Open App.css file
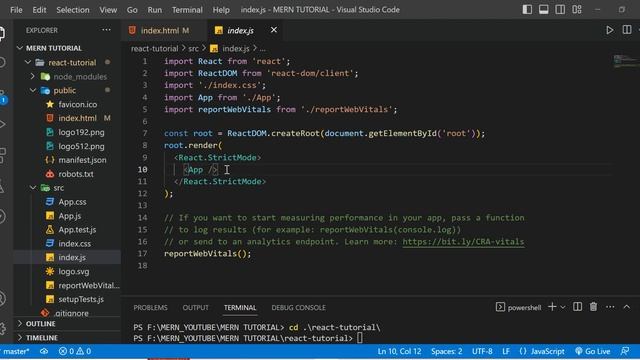640x360 pixels. tap(66, 202)
